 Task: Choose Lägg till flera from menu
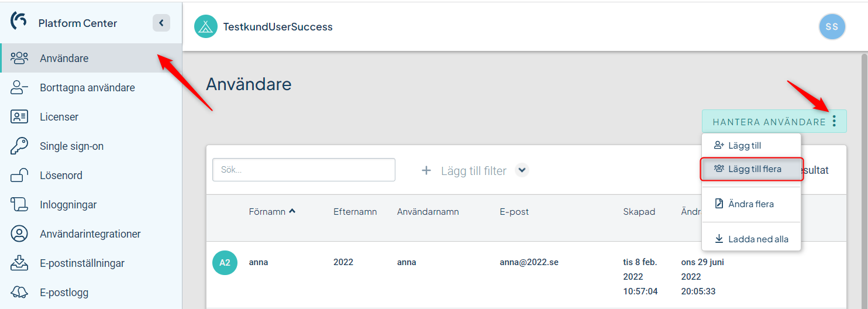[751, 169]
